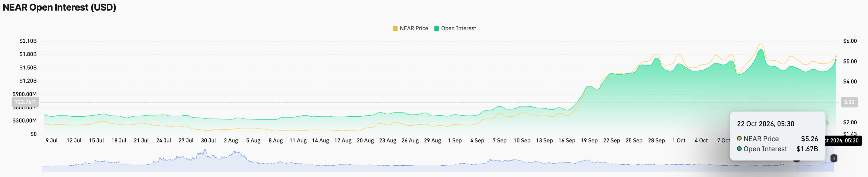Image resolution: width=868 pixels, height=177 pixels.
Task: Click the "$5.26" NEAR Price tooltip value
Action: click(809, 139)
